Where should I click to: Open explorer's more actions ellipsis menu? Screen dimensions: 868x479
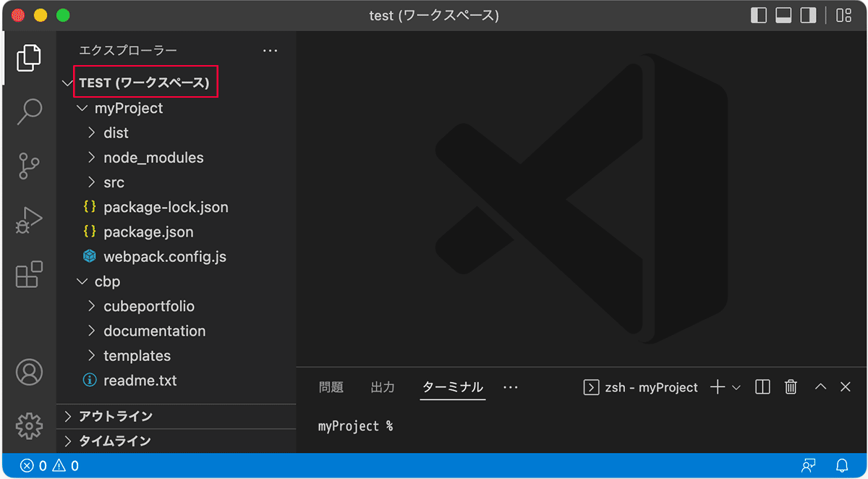(270, 51)
